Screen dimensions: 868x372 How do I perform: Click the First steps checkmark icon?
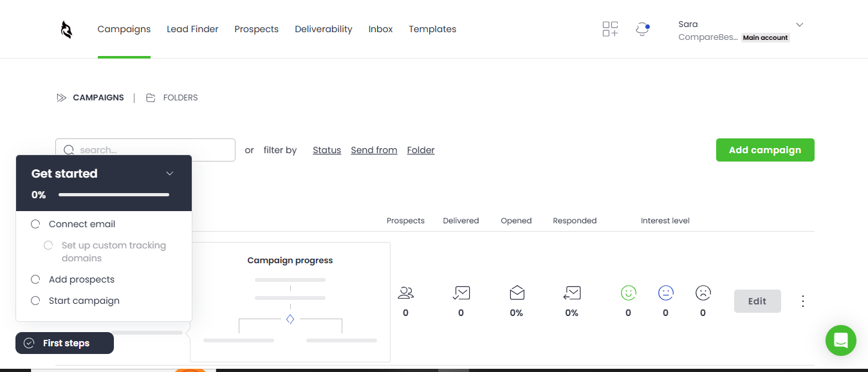pos(29,343)
